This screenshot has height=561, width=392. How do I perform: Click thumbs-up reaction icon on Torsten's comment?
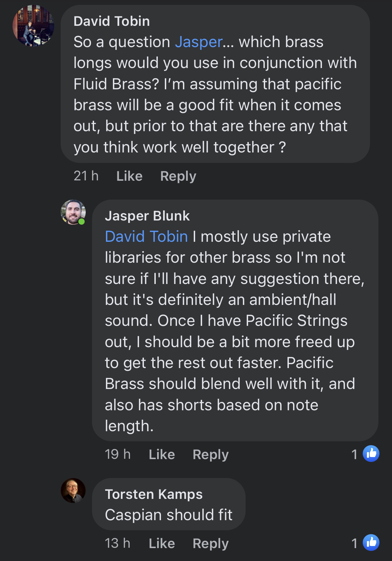coord(371,543)
